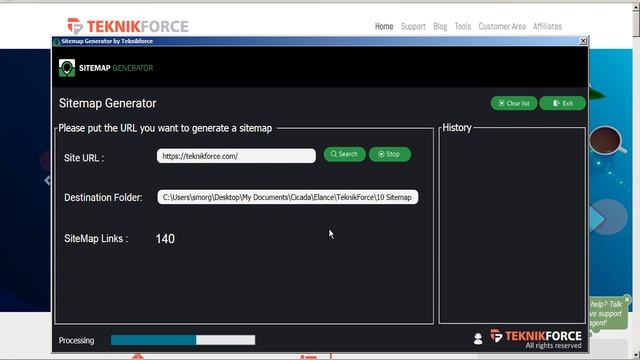The height and width of the screenshot is (360, 640).
Task: Open the Support page on the website
Action: click(x=413, y=27)
